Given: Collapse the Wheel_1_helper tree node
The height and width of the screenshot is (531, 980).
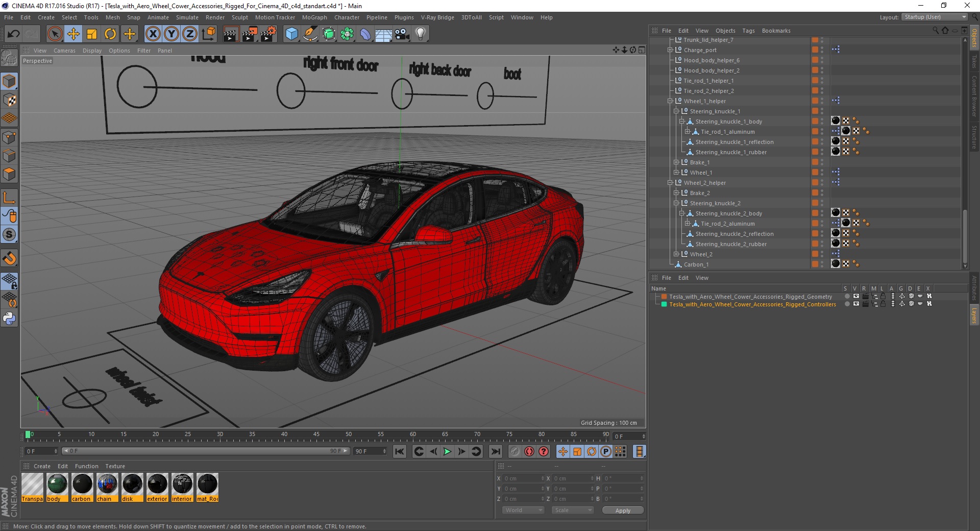Looking at the screenshot, I should pos(670,101).
